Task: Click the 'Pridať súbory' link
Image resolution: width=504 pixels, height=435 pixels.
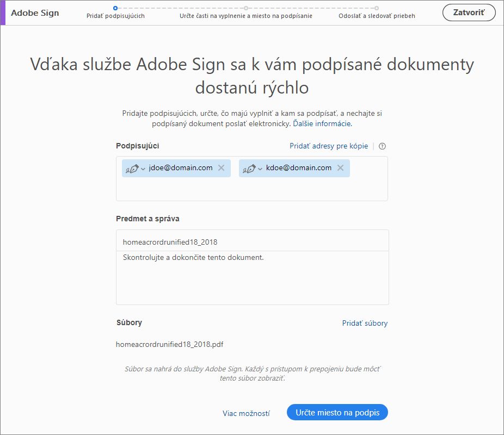Action: coord(365,323)
